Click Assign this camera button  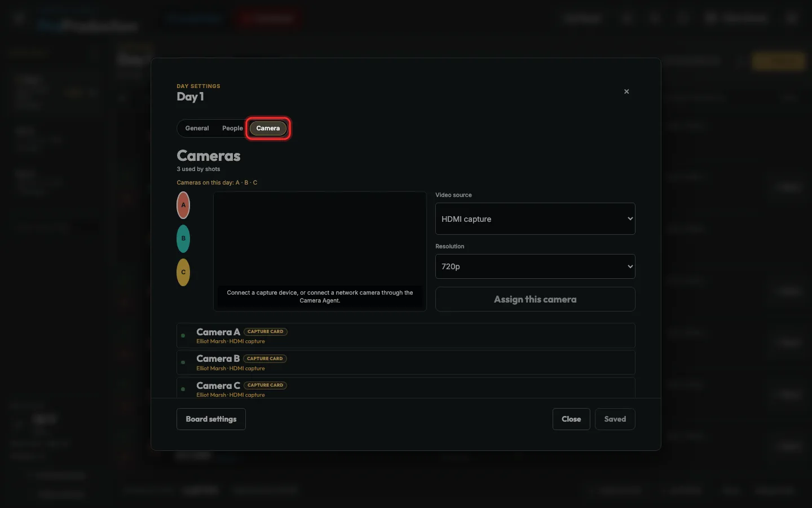point(535,299)
